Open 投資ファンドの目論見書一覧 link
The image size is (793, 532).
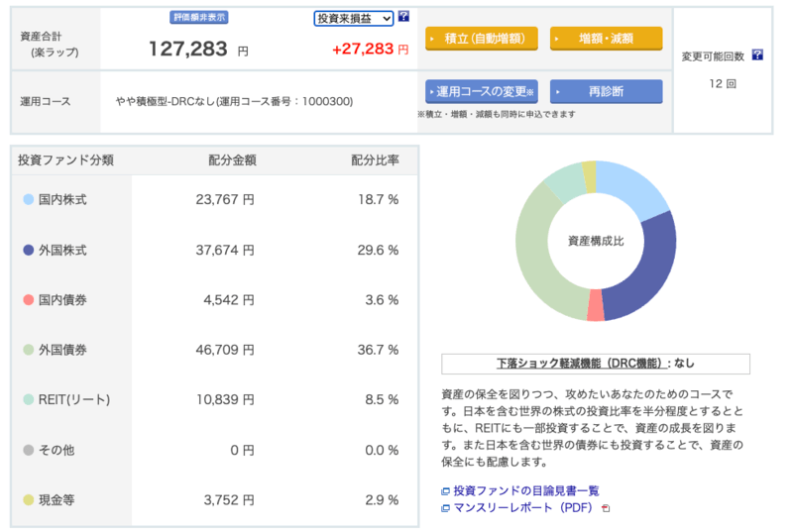click(526, 490)
